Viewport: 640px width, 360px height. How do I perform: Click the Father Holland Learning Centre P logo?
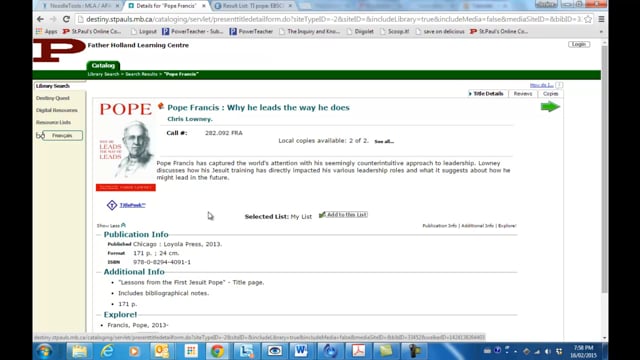(59, 51)
